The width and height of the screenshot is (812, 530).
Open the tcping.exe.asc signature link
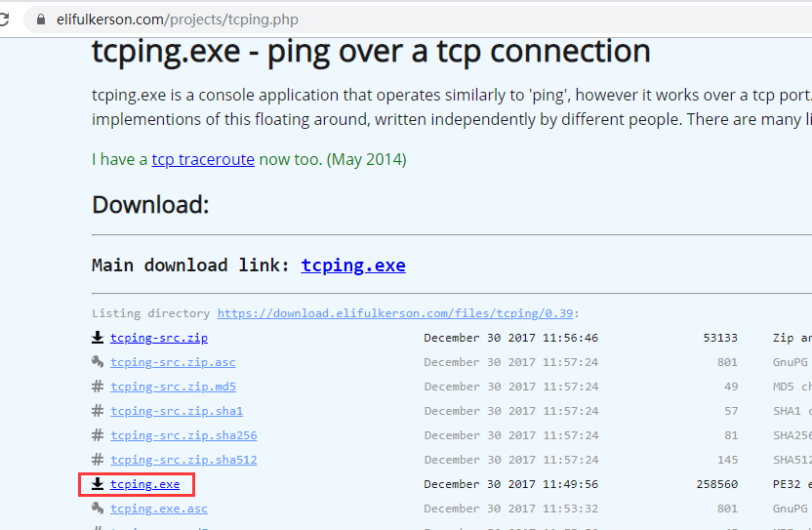click(159, 509)
